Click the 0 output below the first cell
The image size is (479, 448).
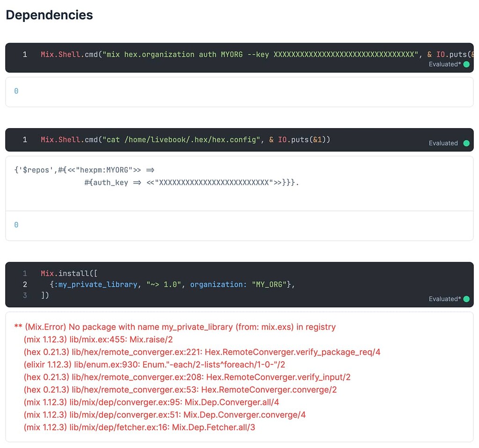coord(16,91)
